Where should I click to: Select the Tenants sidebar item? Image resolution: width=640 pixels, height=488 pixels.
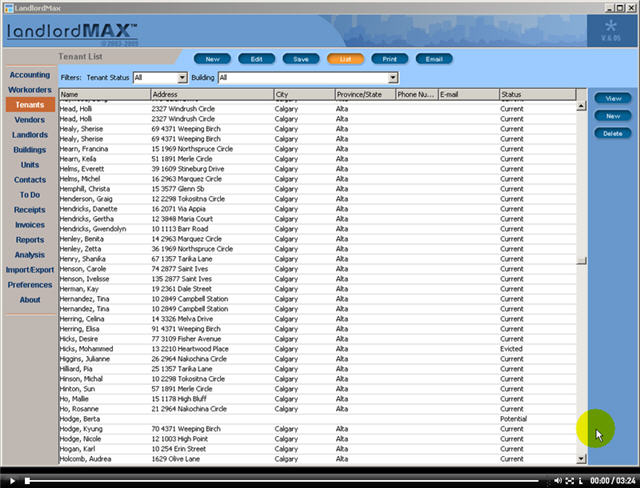(30, 104)
